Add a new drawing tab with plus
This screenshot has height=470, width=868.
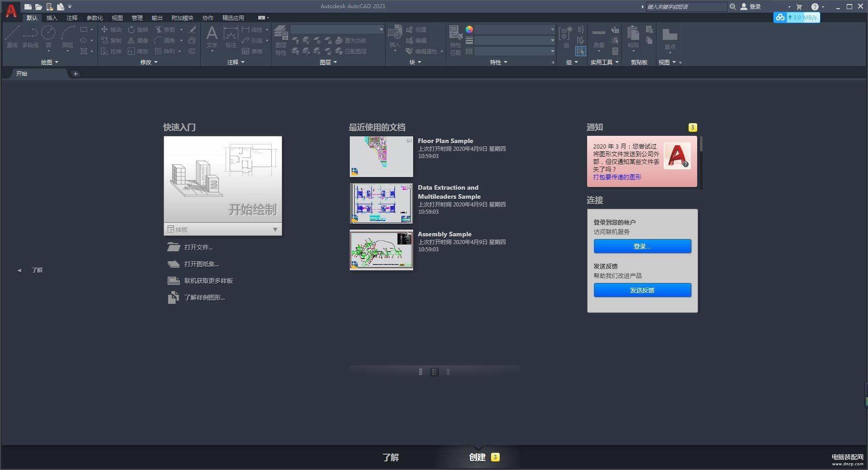click(x=76, y=74)
